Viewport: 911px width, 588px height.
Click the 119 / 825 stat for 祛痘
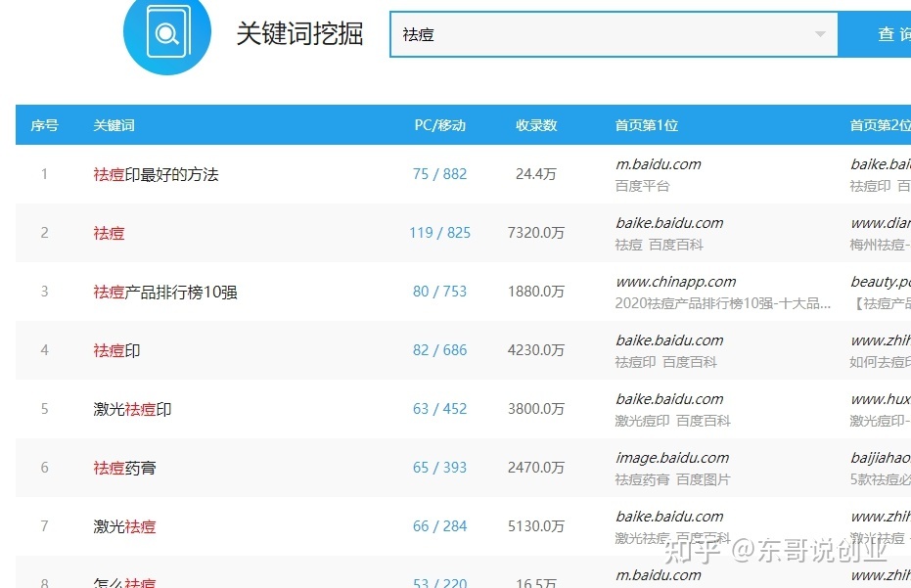point(439,233)
